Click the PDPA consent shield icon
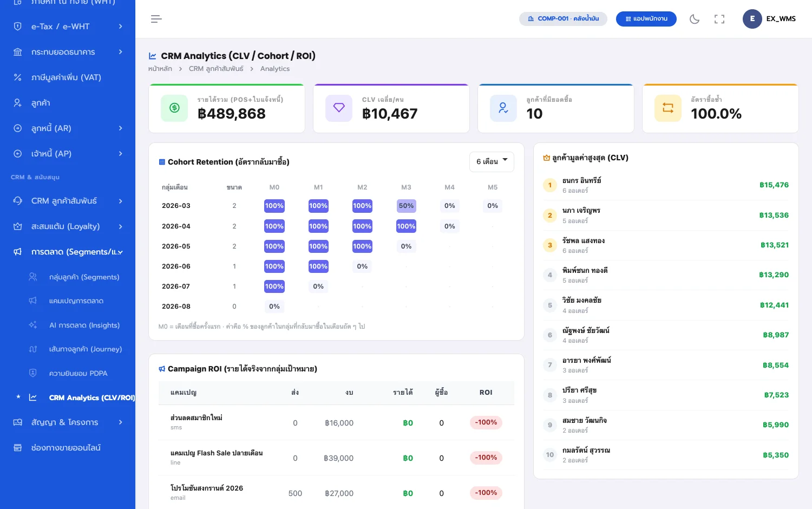812x509 pixels. coord(33,373)
